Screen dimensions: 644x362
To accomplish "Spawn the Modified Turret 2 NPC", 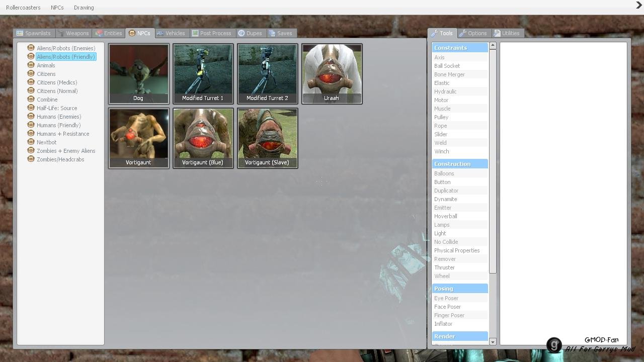I will (x=268, y=74).
